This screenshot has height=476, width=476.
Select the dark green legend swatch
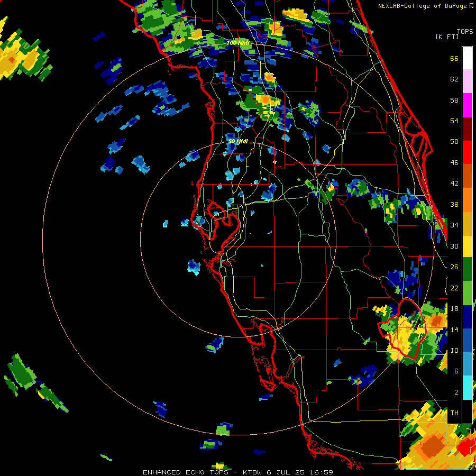[467, 270]
